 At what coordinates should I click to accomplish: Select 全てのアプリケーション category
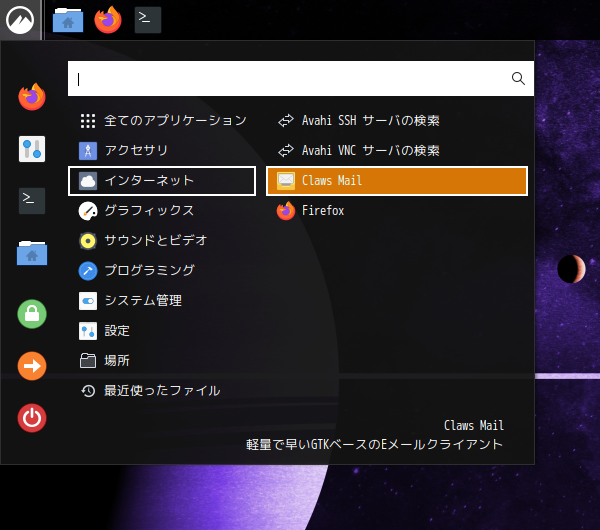[162, 121]
